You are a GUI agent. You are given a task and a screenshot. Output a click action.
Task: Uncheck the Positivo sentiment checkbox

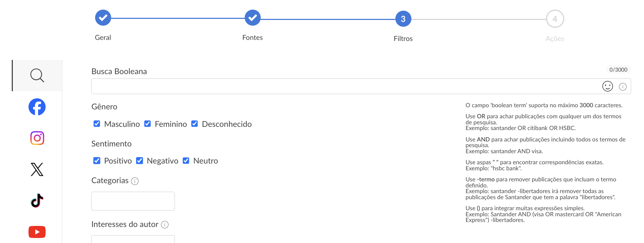(x=97, y=161)
